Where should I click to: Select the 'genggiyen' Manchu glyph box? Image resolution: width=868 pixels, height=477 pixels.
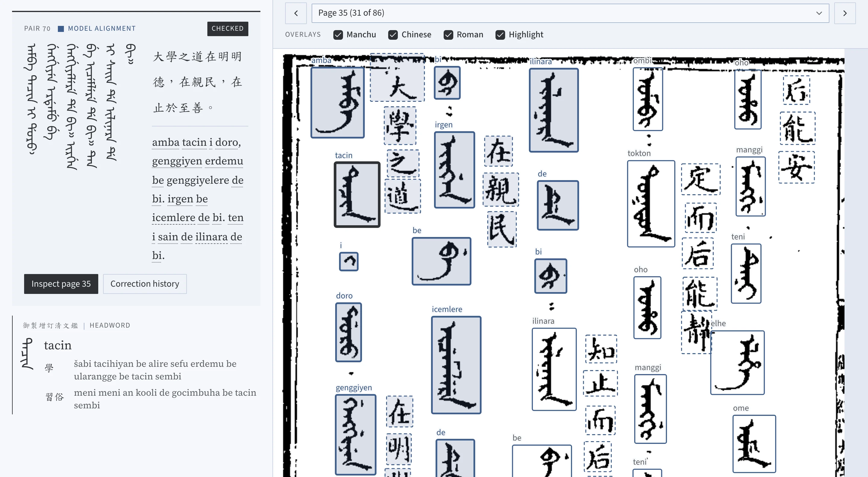(x=356, y=435)
